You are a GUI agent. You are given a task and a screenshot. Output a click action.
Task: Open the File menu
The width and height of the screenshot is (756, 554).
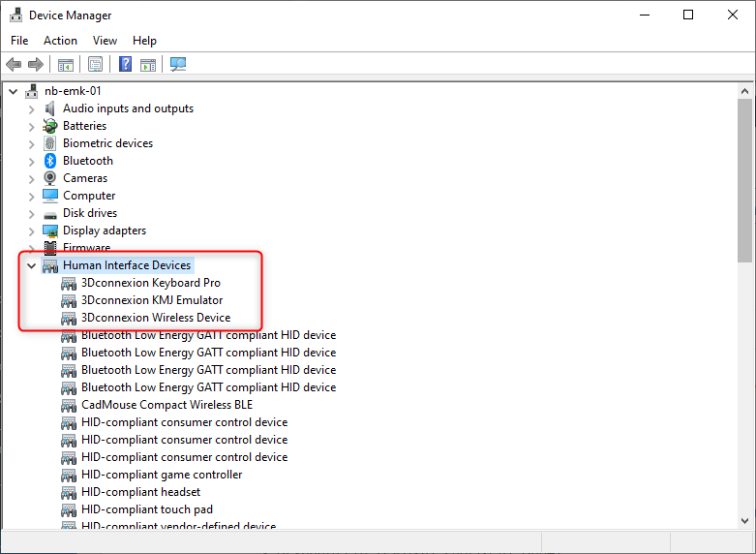19,41
